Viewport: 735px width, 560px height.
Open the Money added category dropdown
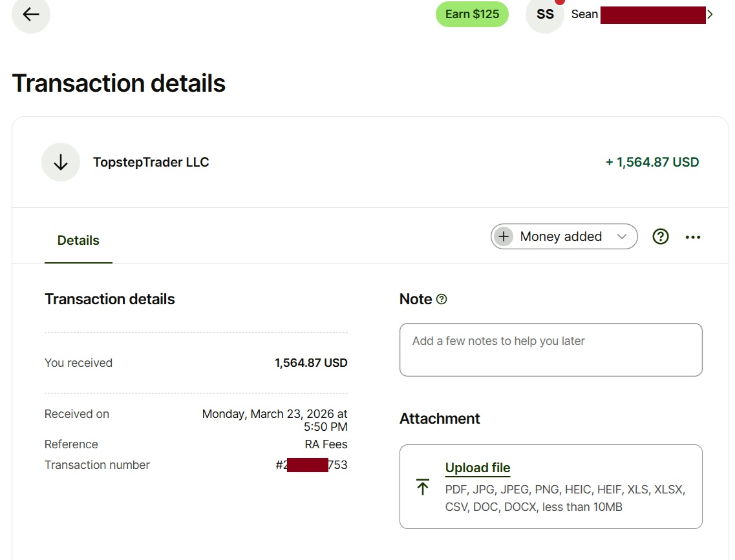[x=564, y=236]
